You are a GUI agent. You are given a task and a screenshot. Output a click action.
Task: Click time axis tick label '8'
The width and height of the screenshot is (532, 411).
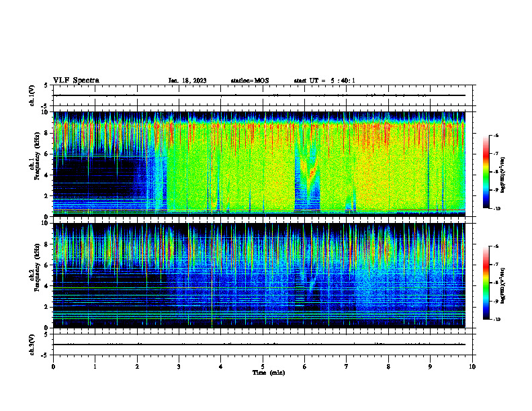click(388, 367)
